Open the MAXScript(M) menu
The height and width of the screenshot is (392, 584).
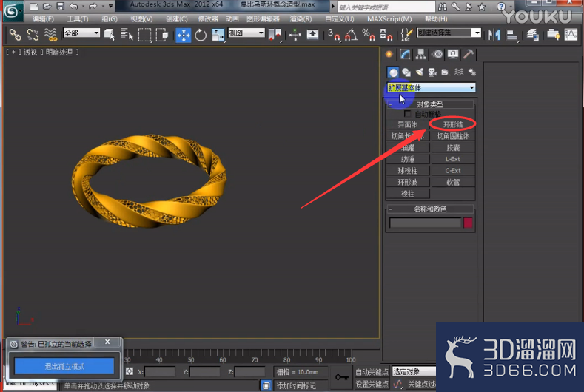tap(389, 19)
